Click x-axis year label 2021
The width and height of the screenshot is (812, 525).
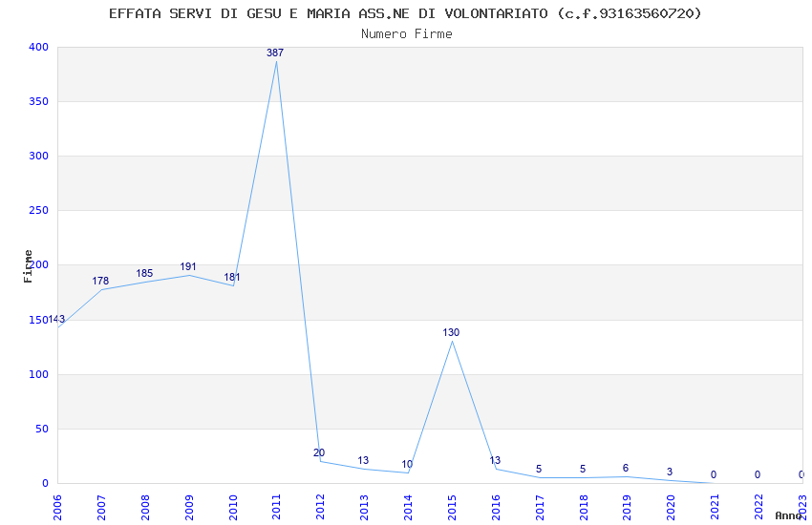716,507
